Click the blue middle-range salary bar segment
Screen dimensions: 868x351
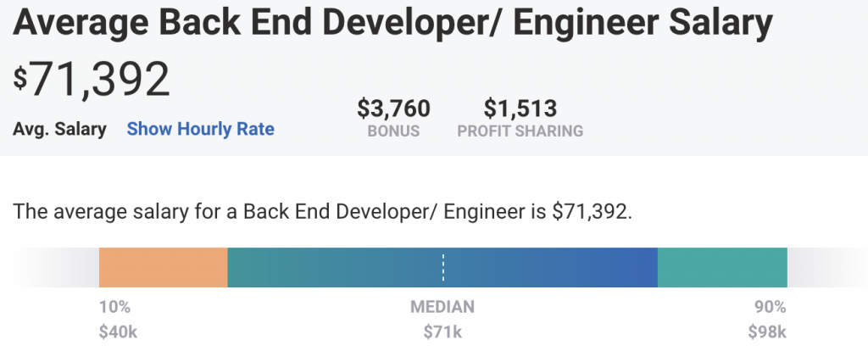pyautogui.click(x=542, y=267)
